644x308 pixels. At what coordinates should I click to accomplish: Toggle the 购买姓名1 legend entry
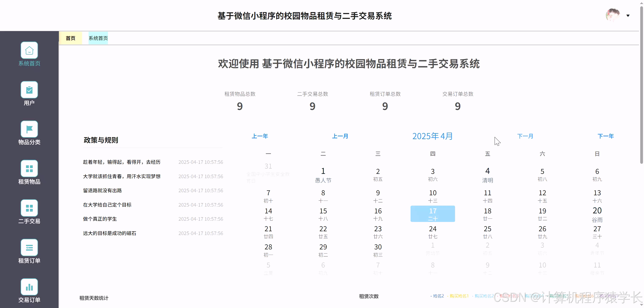459,296
